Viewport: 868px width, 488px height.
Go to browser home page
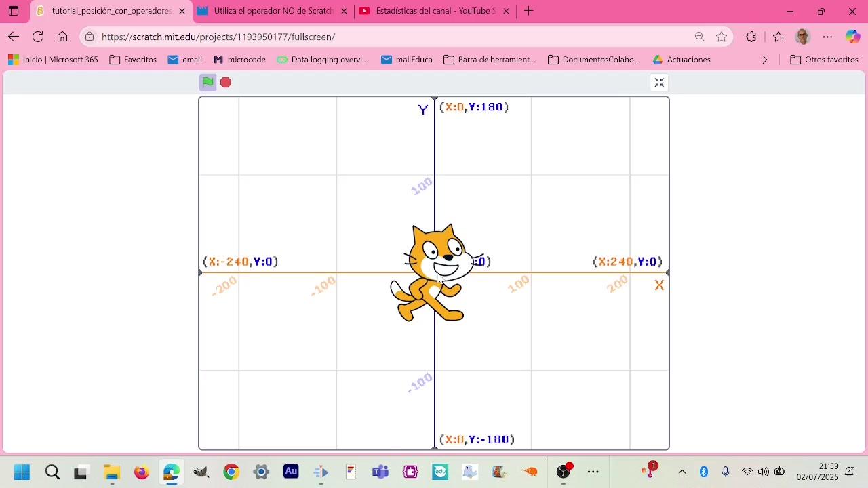[x=62, y=37]
